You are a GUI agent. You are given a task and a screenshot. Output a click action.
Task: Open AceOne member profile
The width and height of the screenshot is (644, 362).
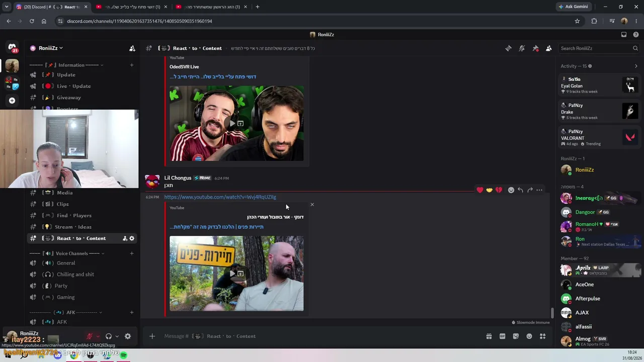tap(599, 285)
